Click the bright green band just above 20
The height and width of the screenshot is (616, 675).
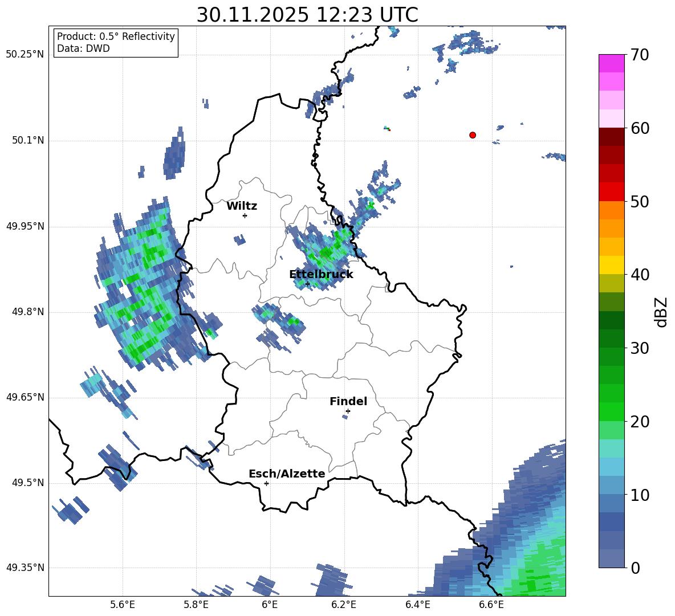pyautogui.click(x=611, y=411)
